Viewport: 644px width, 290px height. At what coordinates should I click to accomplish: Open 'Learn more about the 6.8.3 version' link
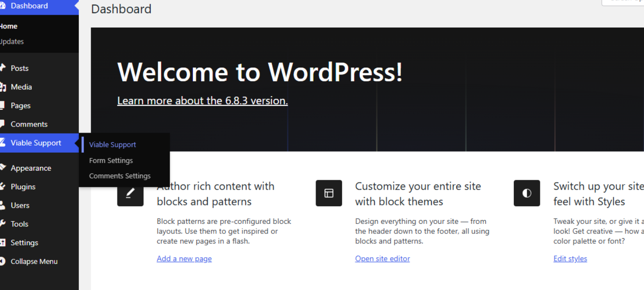coord(202,101)
